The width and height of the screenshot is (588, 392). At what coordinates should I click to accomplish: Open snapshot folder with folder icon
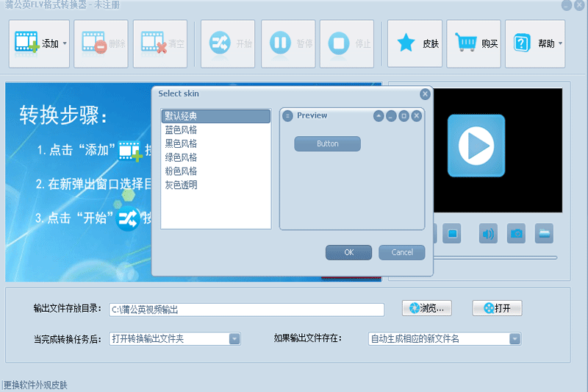544,234
